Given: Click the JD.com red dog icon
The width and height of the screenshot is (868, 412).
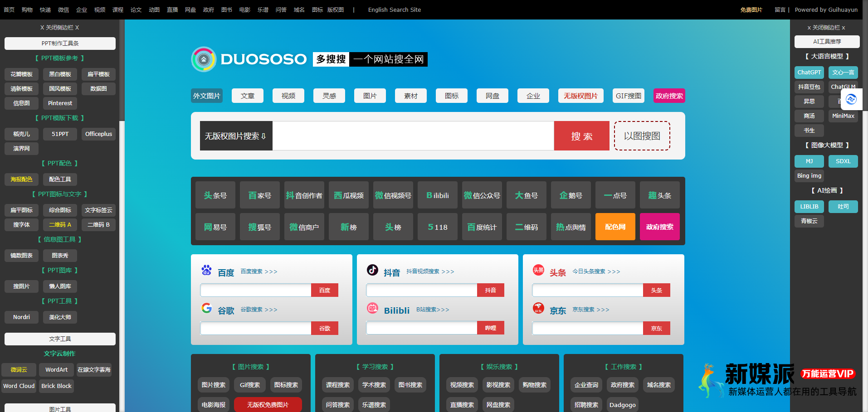Looking at the screenshot, I should click(x=538, y=308).
